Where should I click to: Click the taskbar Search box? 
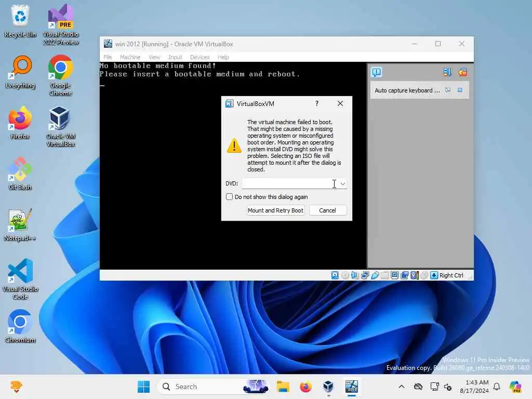tap(214, 387)
